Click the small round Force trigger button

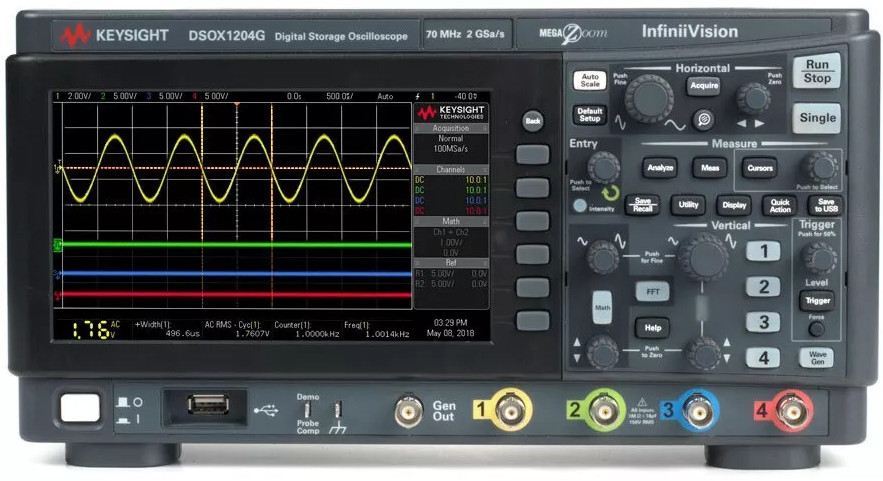tap(817, 329)
